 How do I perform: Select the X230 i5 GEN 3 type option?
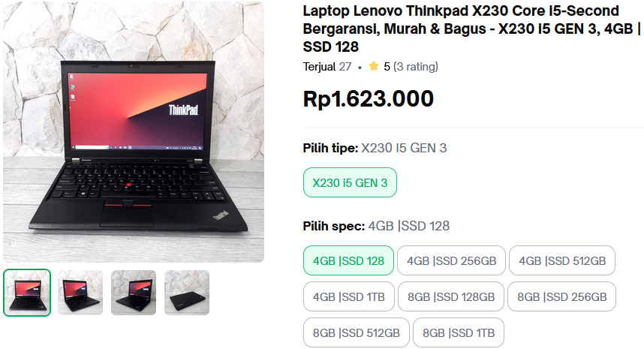pyautogui.click(x=350, y=182)
